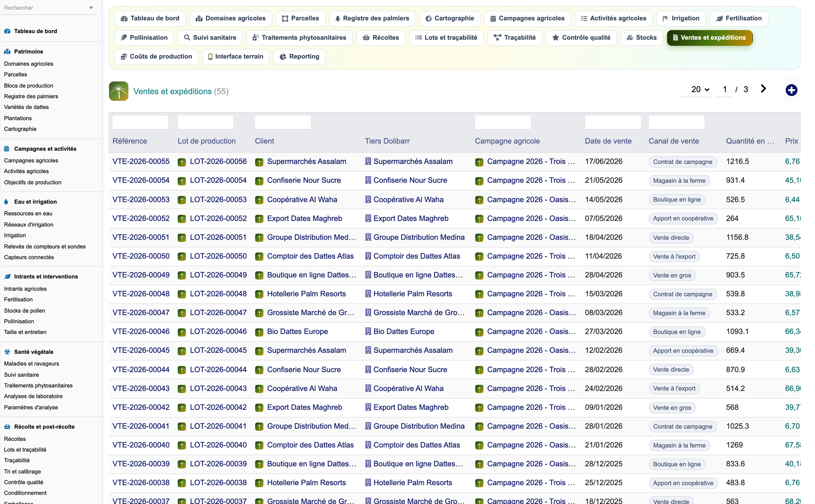
Task: Sort by Date de vente column header
Action: [608, 141]
